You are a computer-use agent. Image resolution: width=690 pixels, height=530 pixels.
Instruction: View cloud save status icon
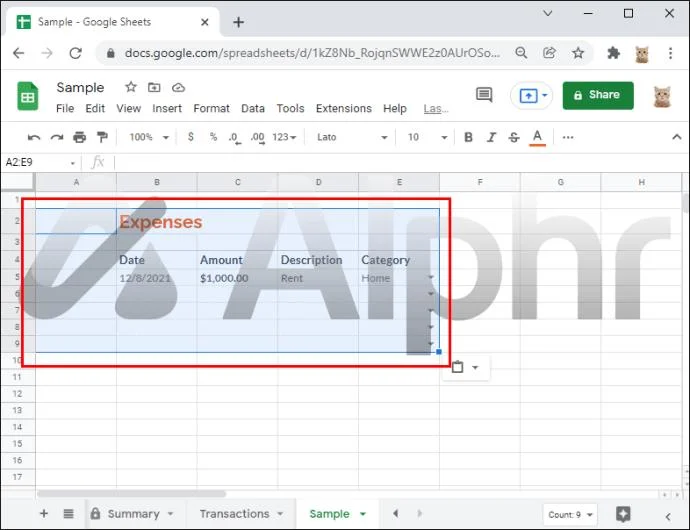click(178, 88)
